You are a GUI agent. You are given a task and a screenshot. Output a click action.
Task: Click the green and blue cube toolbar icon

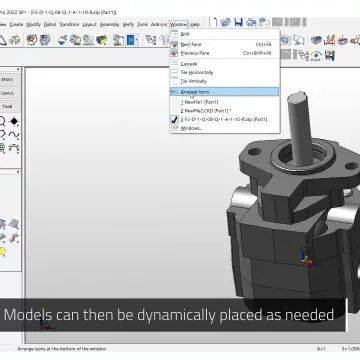101,40
